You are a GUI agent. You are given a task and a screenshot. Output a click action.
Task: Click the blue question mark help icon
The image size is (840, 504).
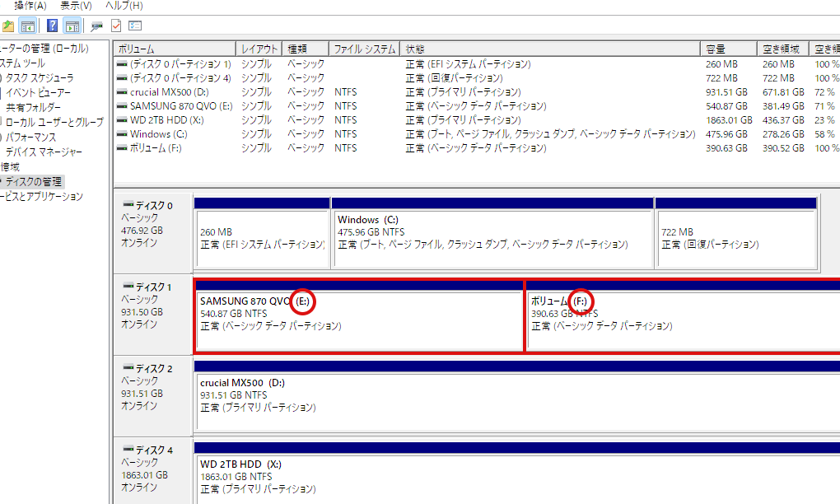pyautogui.click(x=53, y=26)
